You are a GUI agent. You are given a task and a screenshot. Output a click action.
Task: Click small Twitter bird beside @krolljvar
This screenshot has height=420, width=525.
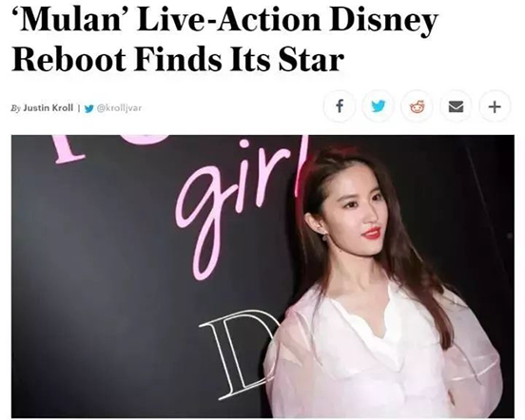[x=88, y=108]
